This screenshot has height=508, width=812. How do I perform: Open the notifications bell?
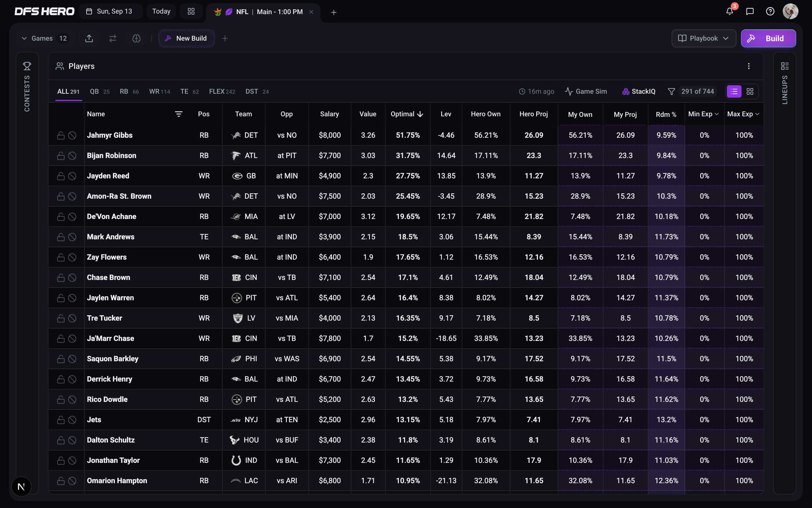729,11
